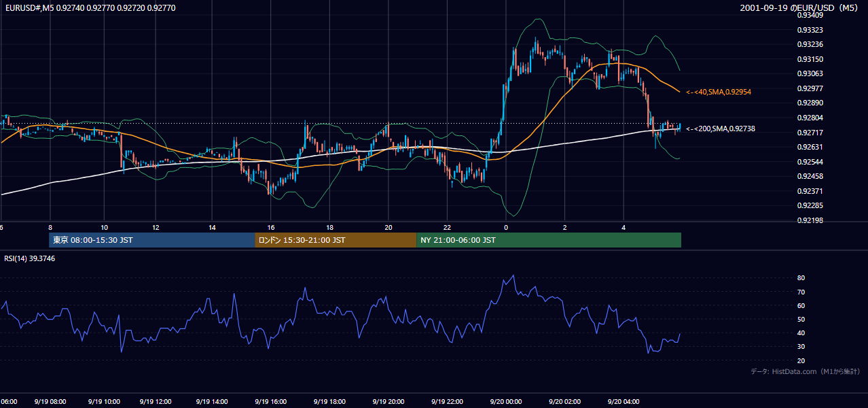Click price axis value 0.92285
The image size is (868, 408).
click(810, 205)
